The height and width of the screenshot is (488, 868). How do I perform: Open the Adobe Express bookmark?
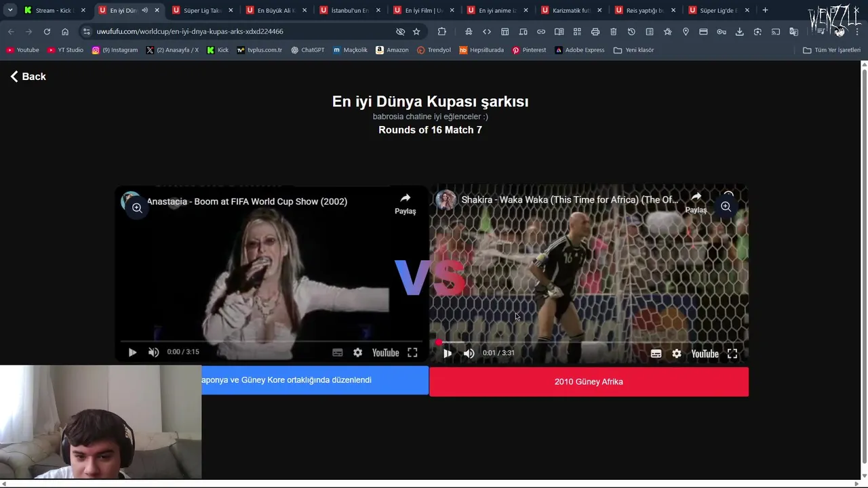pos(579,50)
